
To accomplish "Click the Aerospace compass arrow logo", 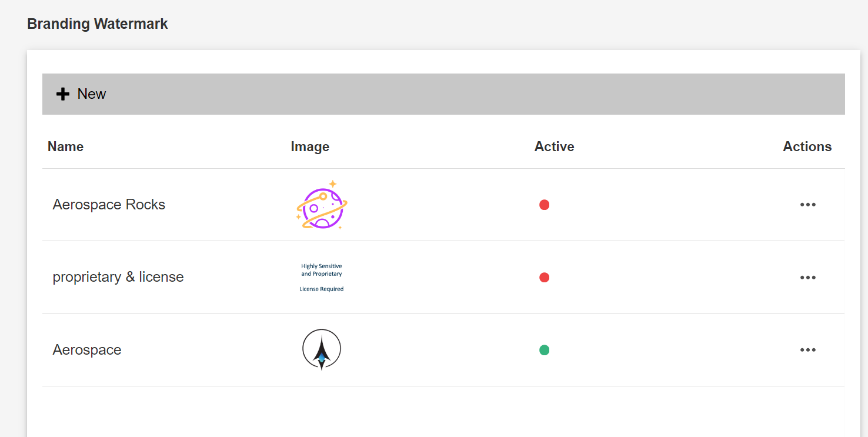I will point(321,348).
